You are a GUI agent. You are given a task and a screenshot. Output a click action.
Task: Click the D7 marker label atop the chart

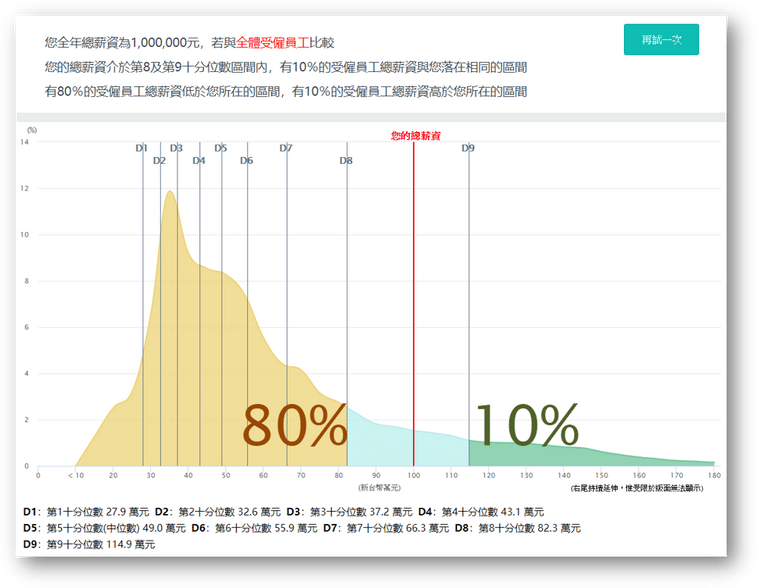coord(286,148)
